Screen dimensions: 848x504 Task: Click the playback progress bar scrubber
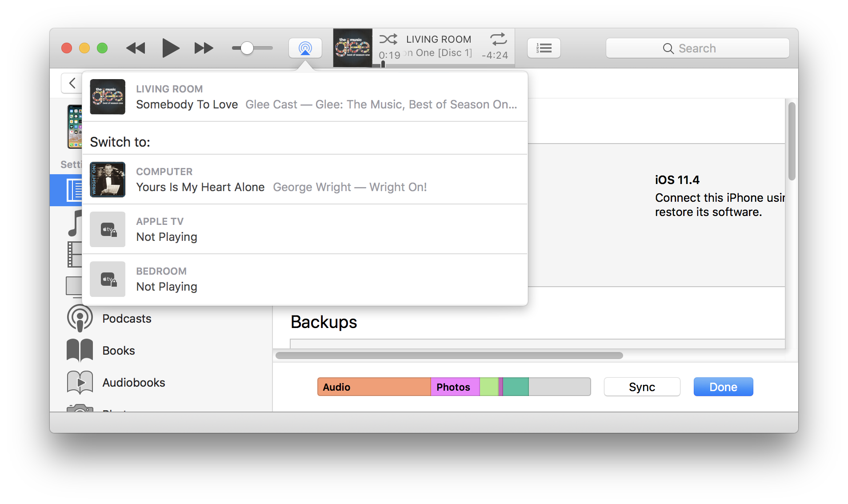coord(383,64)
